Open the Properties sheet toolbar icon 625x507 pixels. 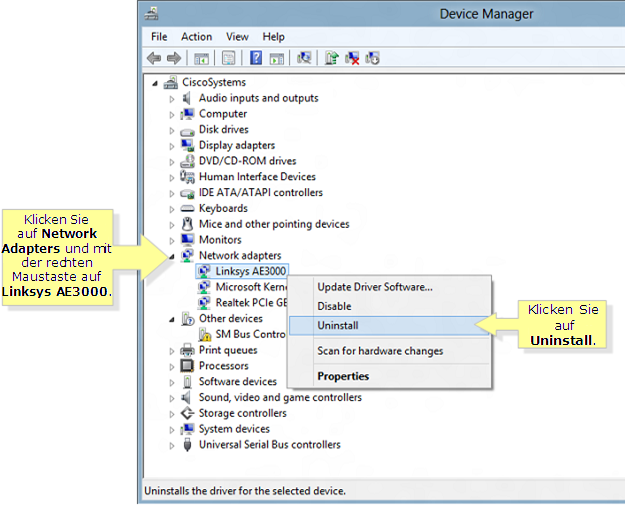point(228,58)
